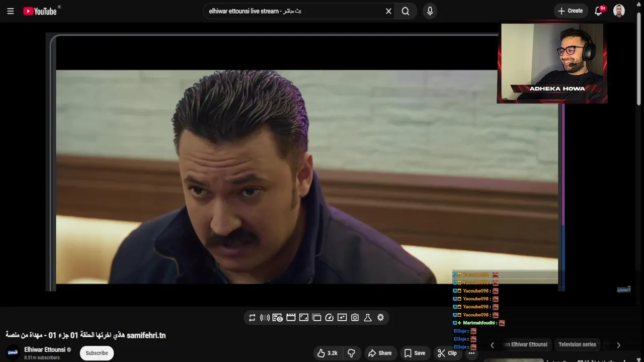Select the Television series chip

pyautogui.click(x=577, y=345)
